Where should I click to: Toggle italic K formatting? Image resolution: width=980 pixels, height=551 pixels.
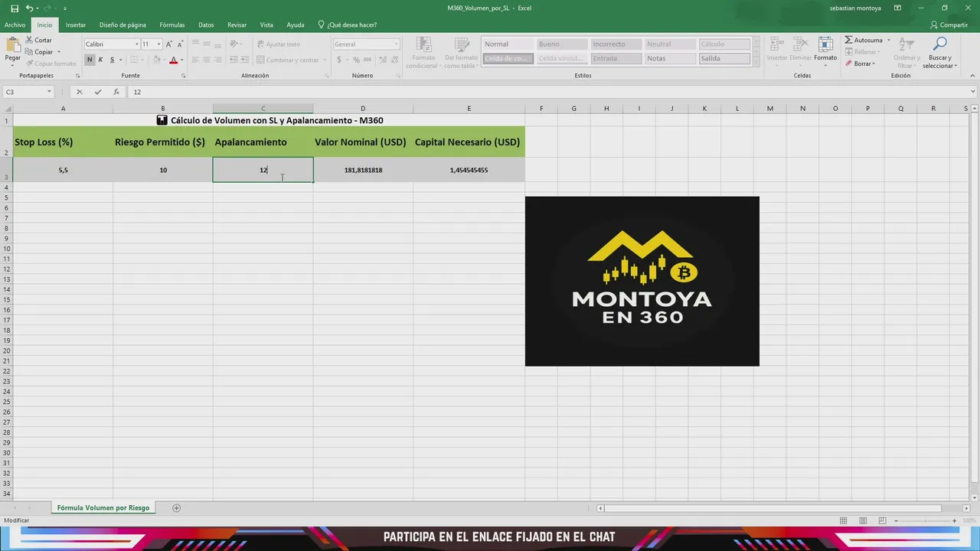coord(100,60)
